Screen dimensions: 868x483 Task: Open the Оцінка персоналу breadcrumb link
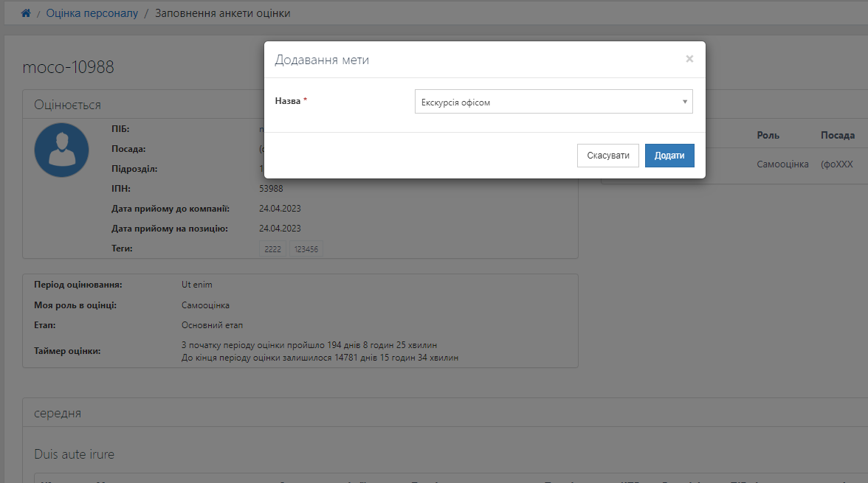92,13
